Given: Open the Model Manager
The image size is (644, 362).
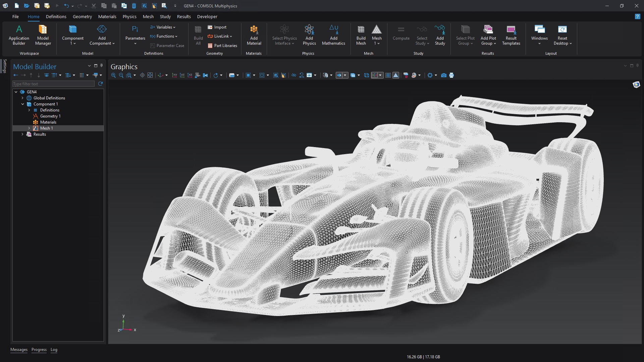Looking at the screenshot, I should coord(43,35).
